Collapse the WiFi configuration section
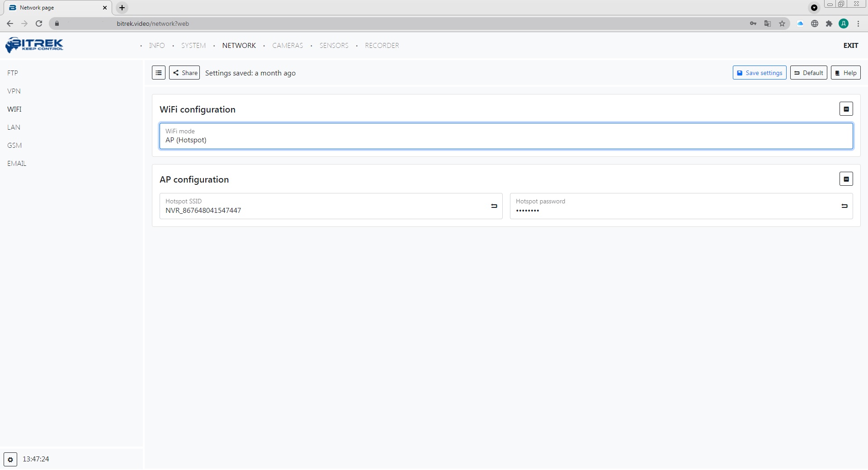868x470 pixels. coord(846,109)
